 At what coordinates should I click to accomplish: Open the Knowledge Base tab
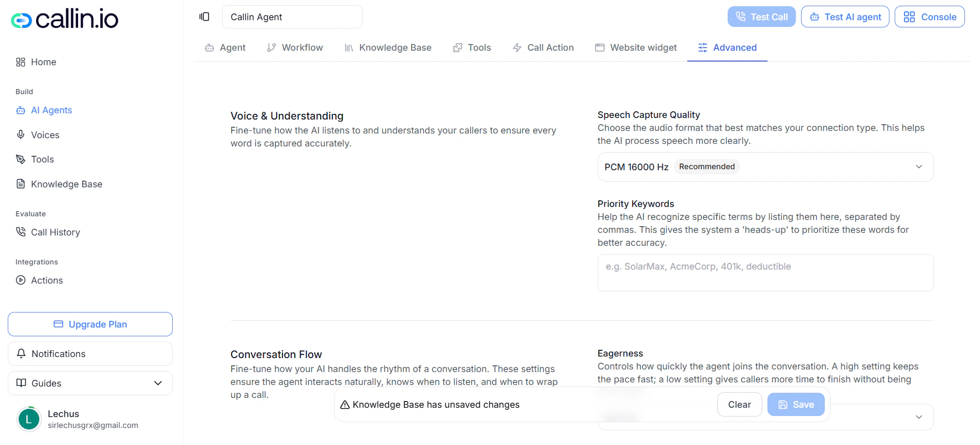pos(388,48)
